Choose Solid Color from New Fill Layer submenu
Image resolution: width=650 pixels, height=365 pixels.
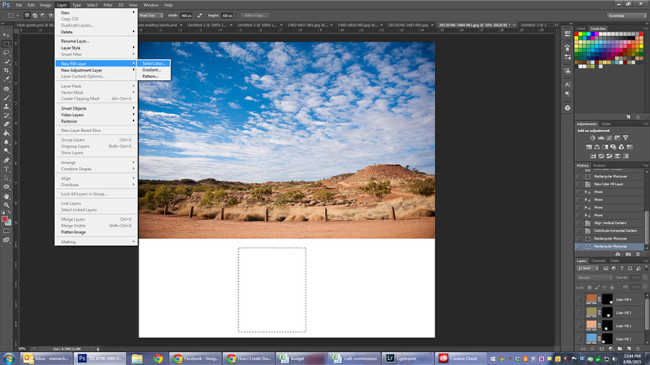(x=154, y=63)
